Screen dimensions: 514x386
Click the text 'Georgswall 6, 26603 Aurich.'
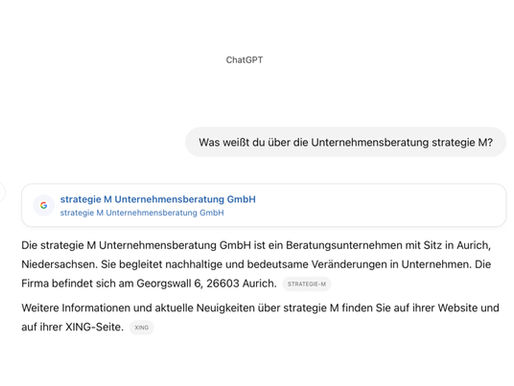pos(207,283)
